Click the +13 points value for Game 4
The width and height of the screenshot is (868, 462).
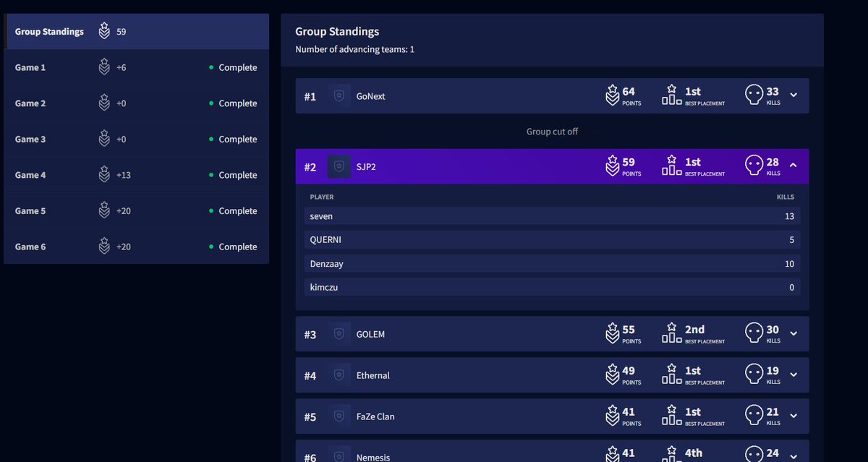(x=124, y=175)
